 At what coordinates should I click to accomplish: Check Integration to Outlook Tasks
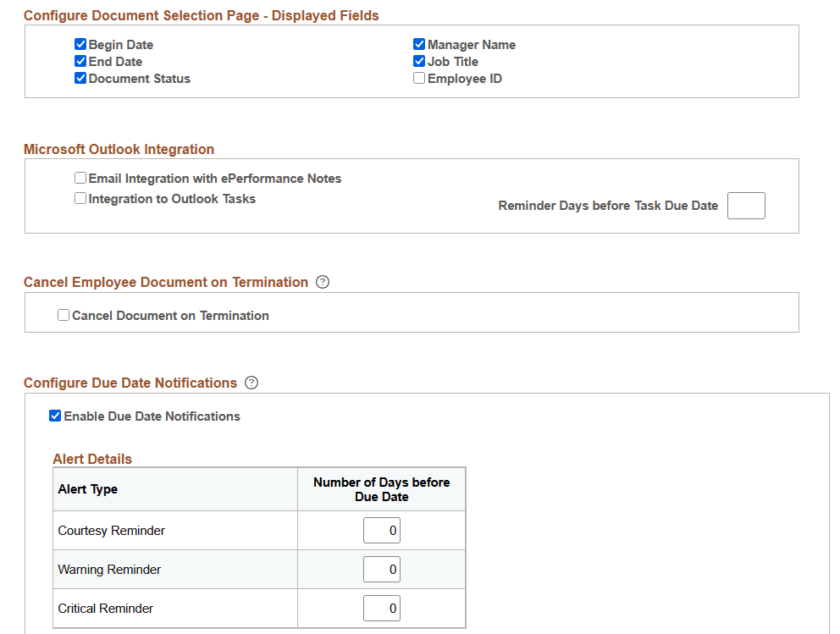tap(80, 198)
